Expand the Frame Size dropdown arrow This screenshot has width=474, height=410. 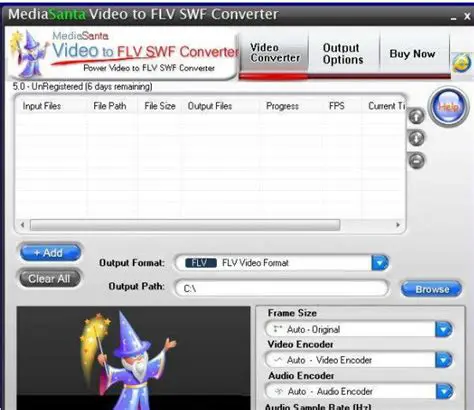tap(444, 329)
